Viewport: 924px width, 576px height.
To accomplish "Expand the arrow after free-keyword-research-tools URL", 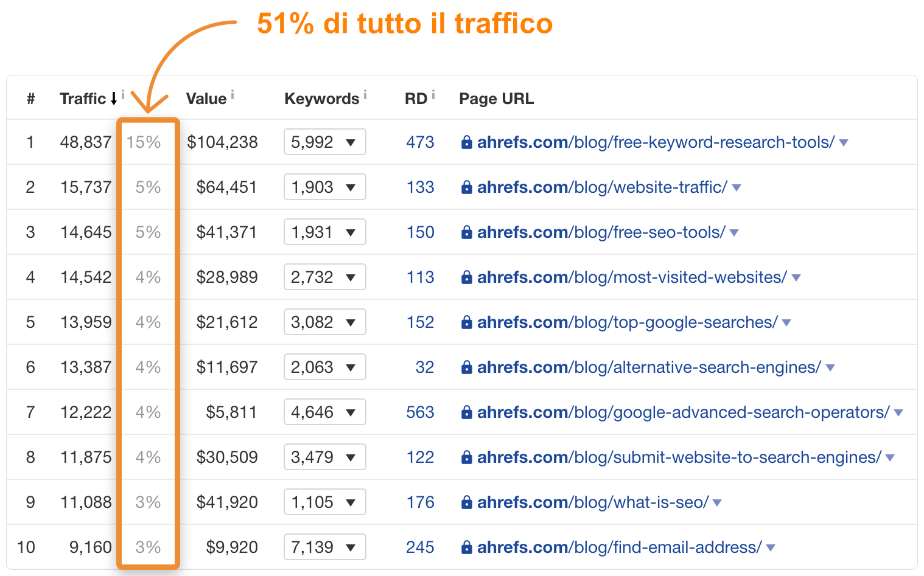I will tap(844, 143).
